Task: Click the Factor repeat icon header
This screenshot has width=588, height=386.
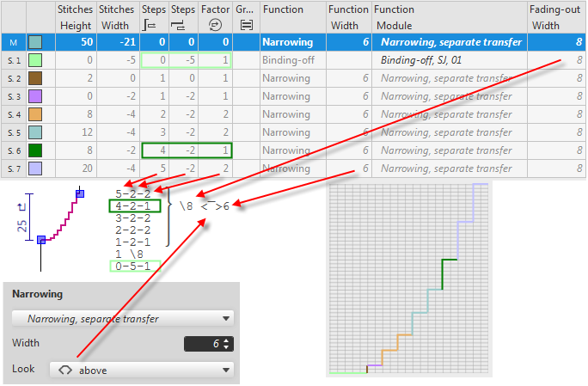Action: click(216, 26)
